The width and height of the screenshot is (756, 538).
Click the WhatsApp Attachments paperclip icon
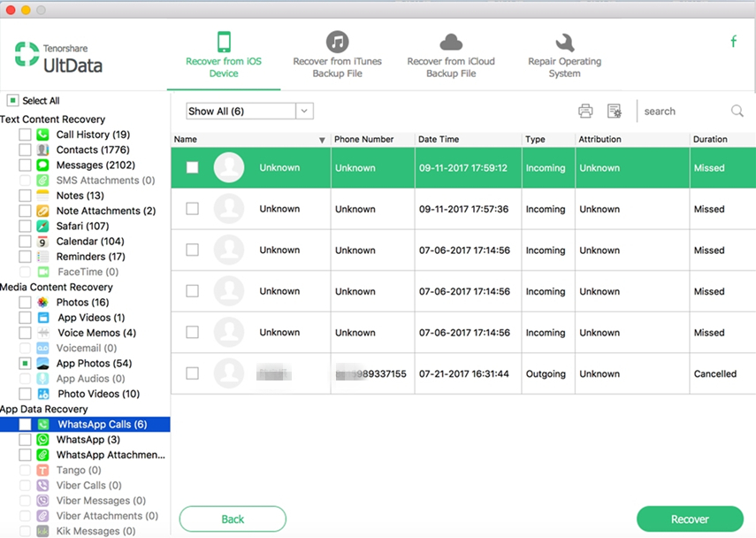pos(43,455)
